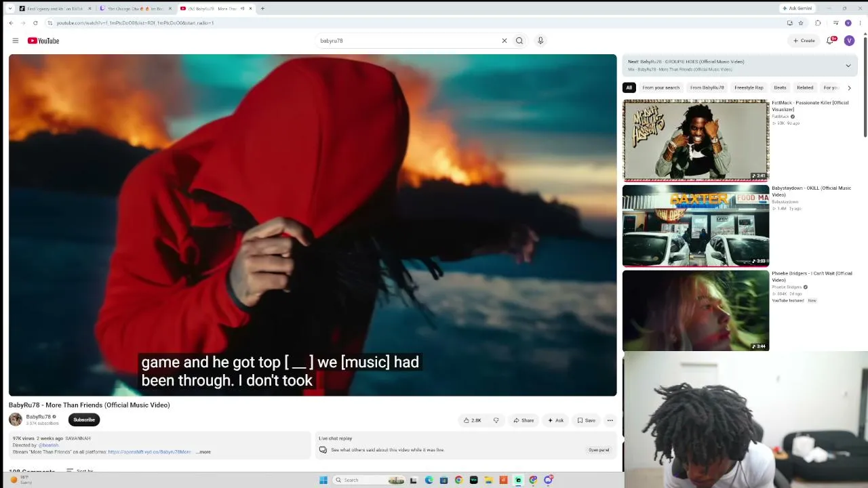Select the From your search chip
The width and height of the screenshot is (868, 488).
tap(660, 87)
